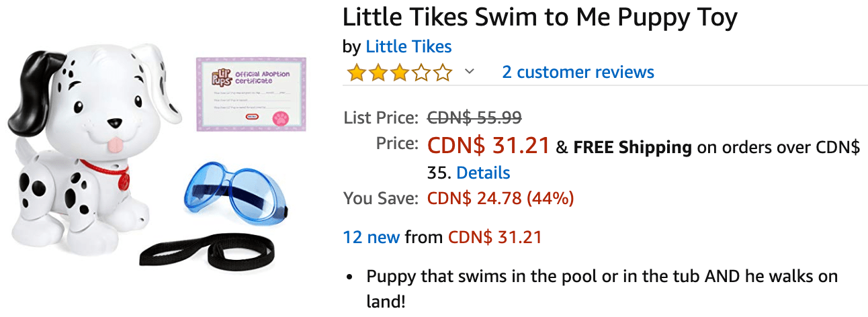Click the red tag on puppy's collar

(123, 181)
